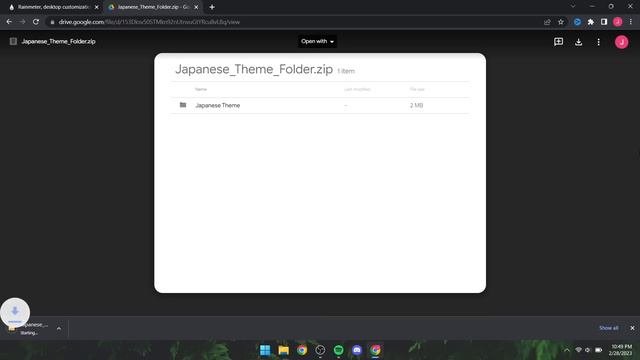Show hidden system tray icons

tap(567, 350)
